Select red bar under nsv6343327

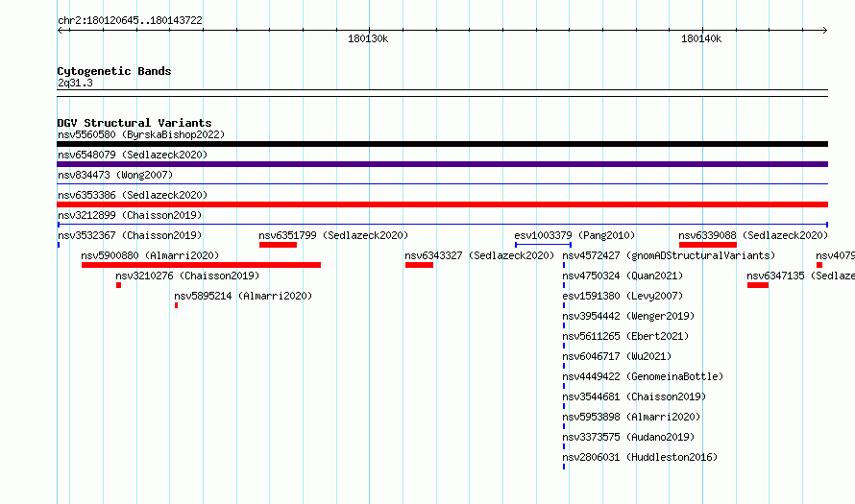point(419,265)
